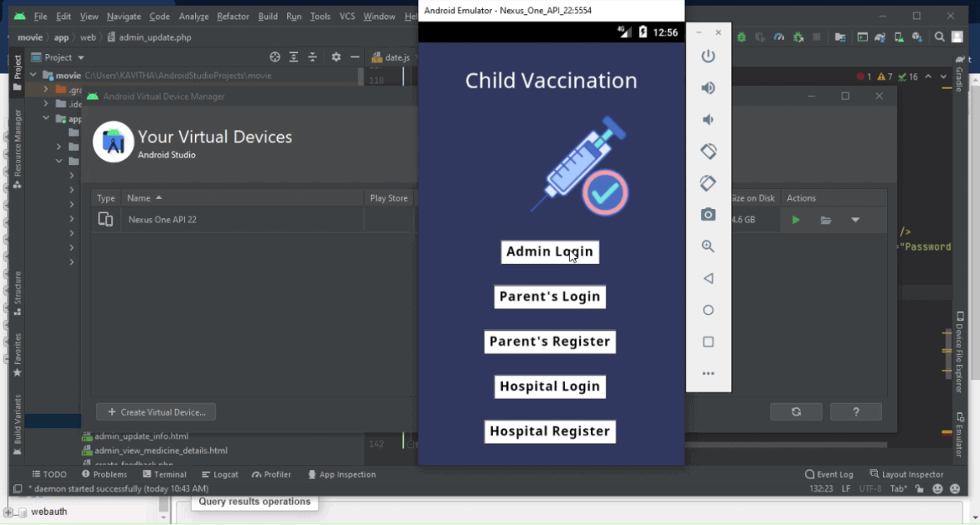Toggle the emulator power button

coord(709,56)
